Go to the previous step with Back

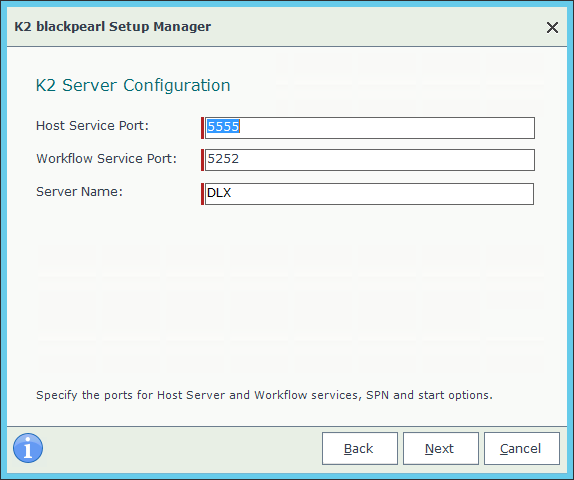point(360,449)
